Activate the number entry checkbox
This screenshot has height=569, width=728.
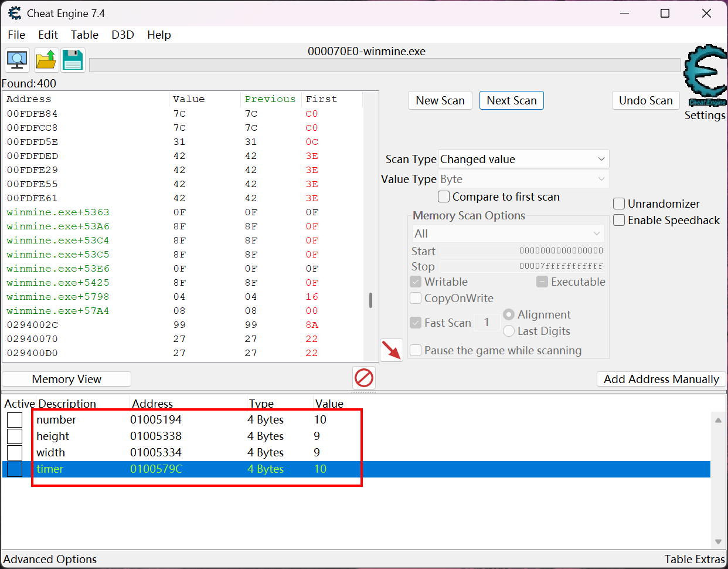point(15,420)
